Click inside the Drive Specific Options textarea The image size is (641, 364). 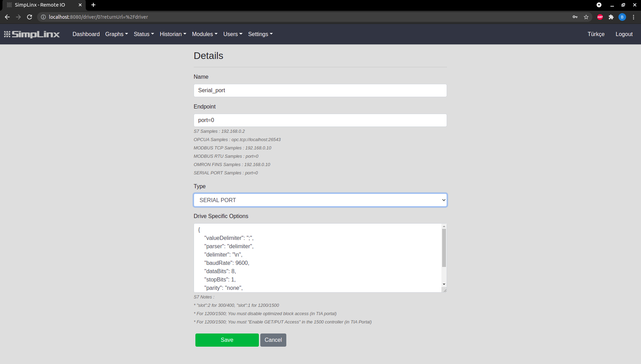point(317,258)
